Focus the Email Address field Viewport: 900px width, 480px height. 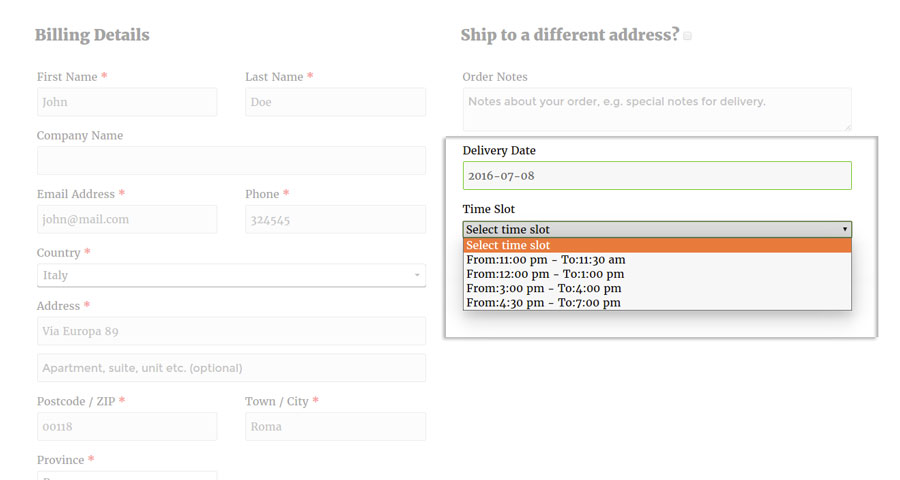(127, 220)
